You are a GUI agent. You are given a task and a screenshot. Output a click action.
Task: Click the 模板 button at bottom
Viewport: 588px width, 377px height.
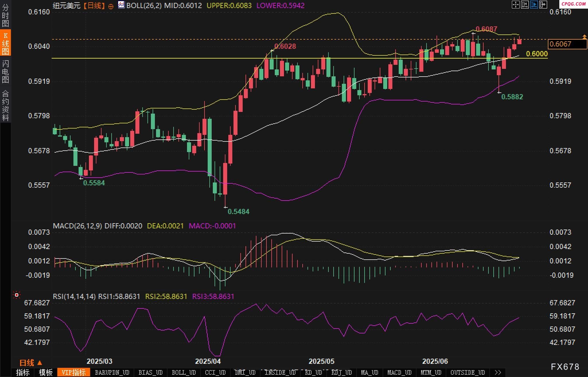[x=46, y=372]
